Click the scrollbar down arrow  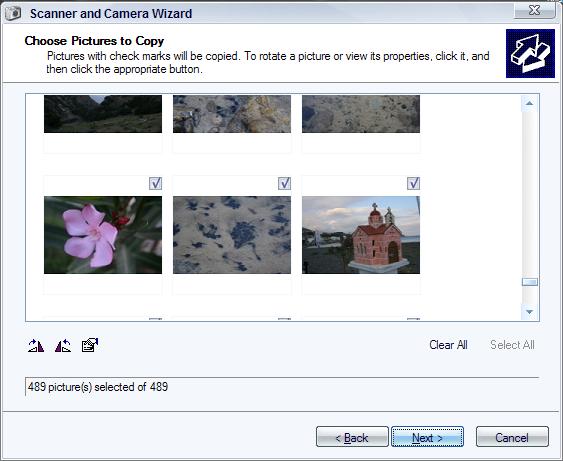tap(530, 312)
